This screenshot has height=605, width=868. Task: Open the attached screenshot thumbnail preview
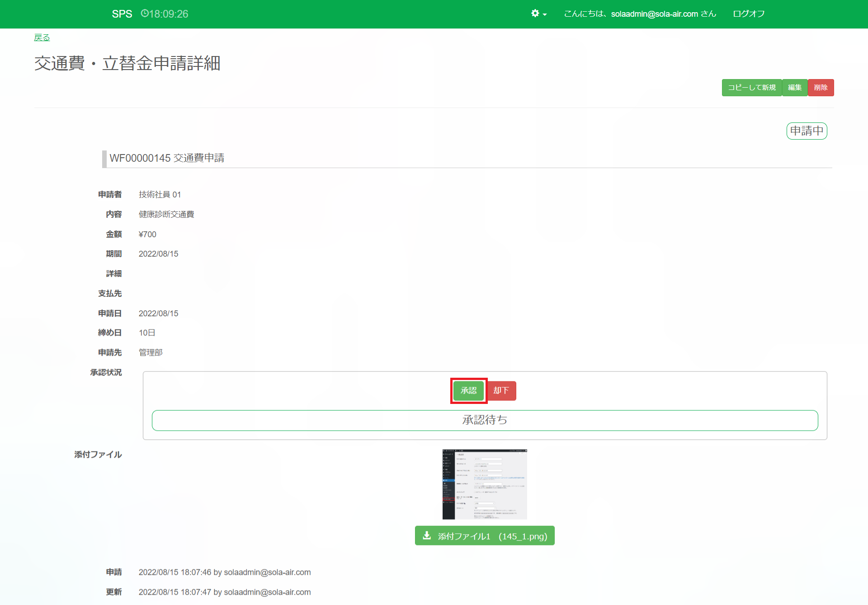click(485, 484)
